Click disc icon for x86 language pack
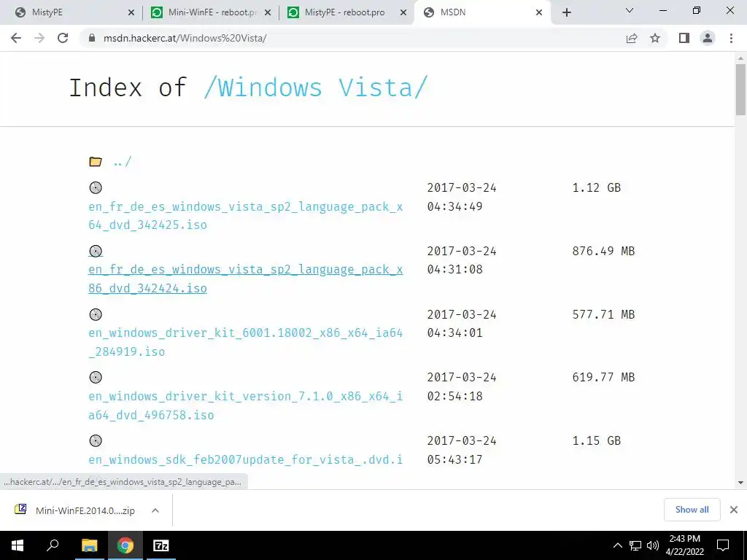The image size is (747, 560). pyautogui.click(x=96, y=251)
